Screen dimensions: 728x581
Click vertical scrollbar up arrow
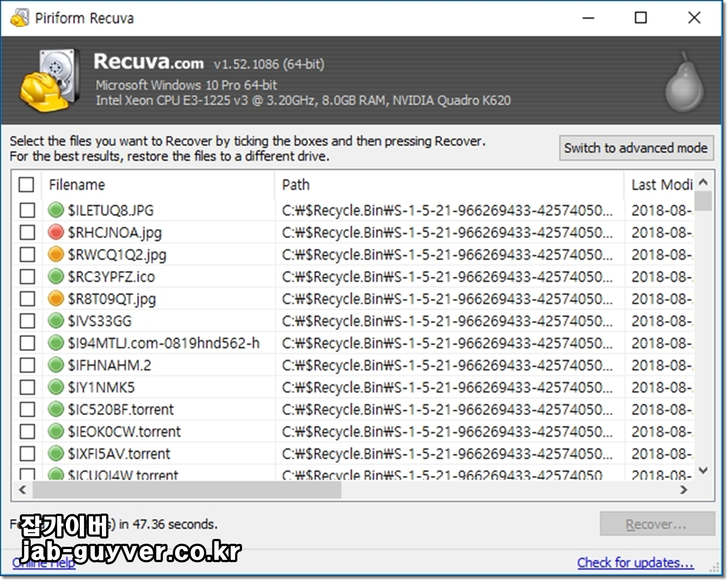coord(703,182)
